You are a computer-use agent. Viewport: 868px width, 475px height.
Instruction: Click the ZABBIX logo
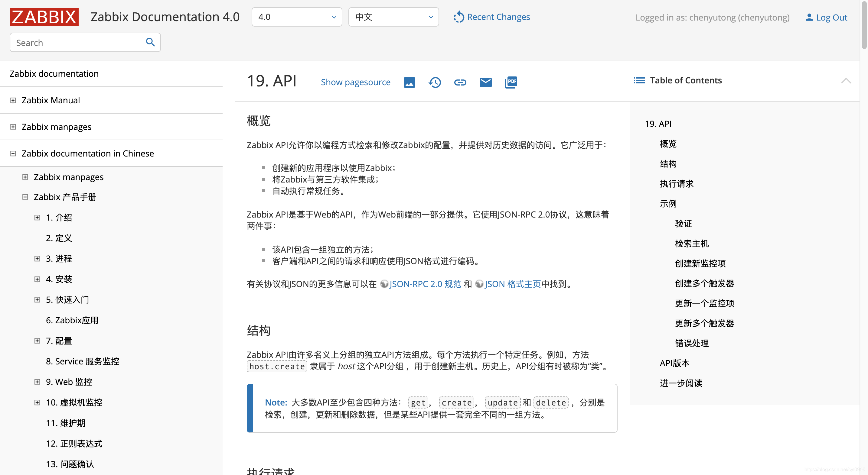pos(44,17)
